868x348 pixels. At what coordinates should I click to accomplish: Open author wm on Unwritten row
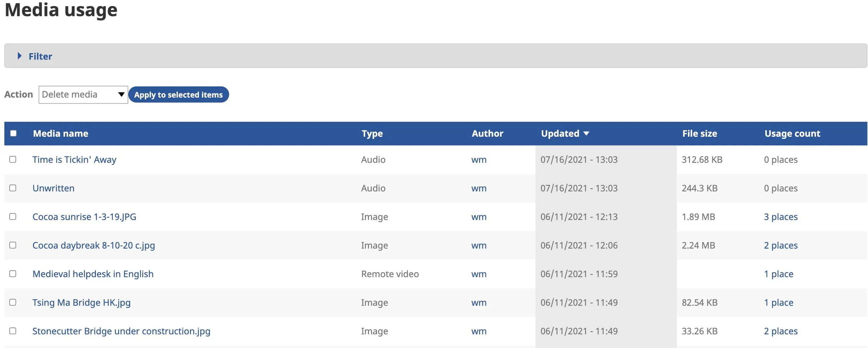click(x=478, y=188)
